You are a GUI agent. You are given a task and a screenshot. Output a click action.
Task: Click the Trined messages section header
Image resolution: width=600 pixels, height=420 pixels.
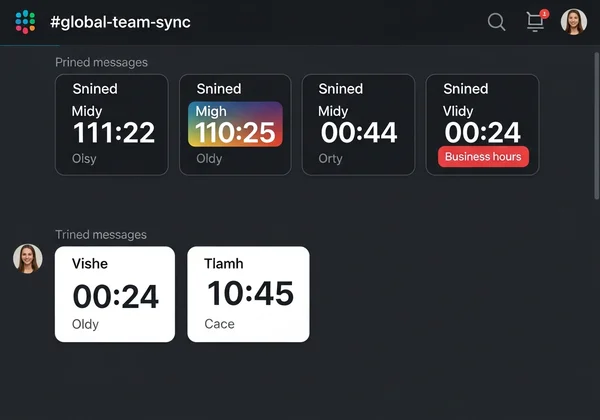click(x=100, y=234)
